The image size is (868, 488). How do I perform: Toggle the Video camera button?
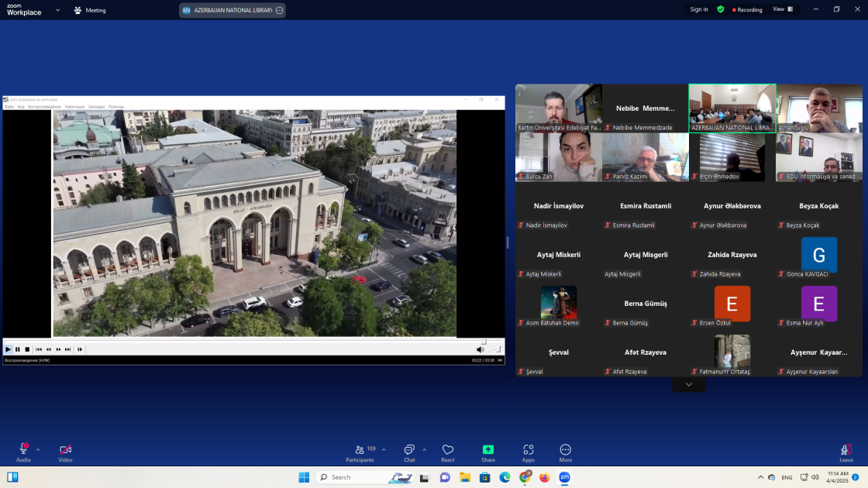65,453
